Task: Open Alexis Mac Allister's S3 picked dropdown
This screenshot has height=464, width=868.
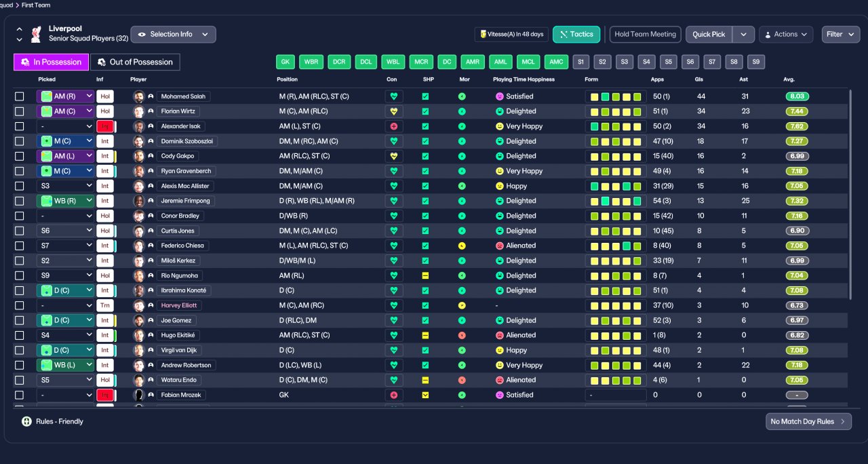Action: [65, 186]
